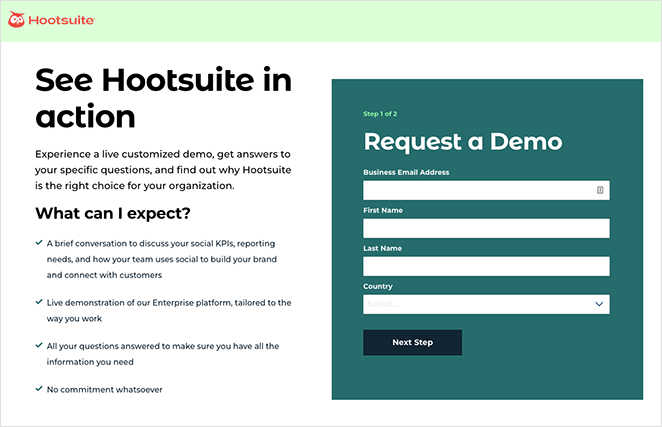The width and height of the screenshot is (662, 427).
Task: Click the 'What can I expect?' heading
Action: (113, 213)
